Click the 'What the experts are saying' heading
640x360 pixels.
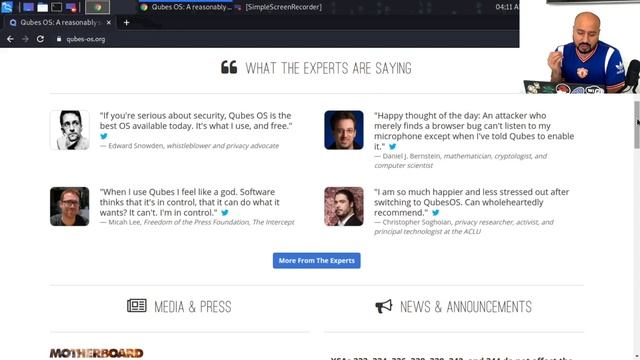329,68
